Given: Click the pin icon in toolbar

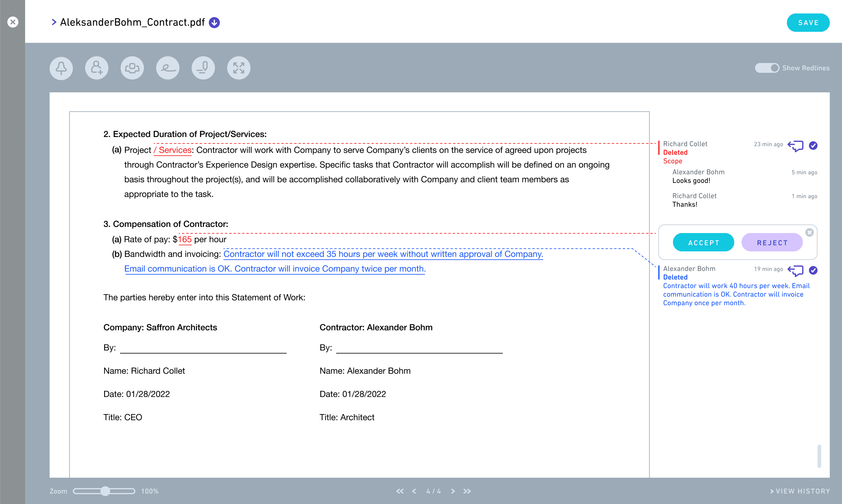Looking at the screenshot, I should 61,68.
